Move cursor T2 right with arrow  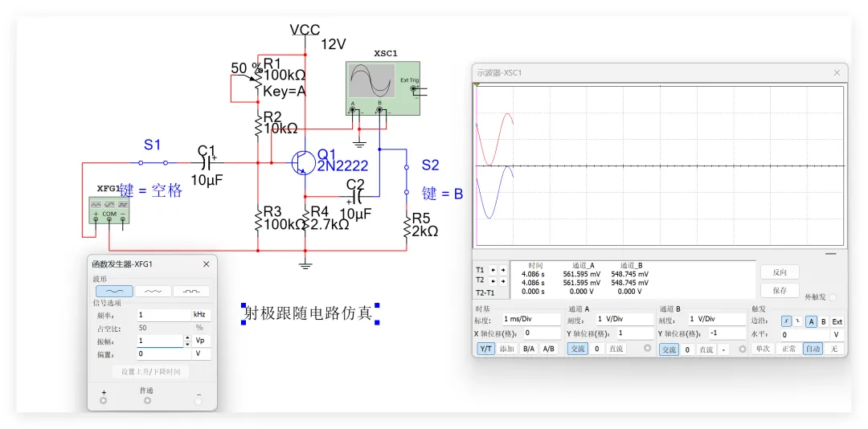tap(502, 280)
